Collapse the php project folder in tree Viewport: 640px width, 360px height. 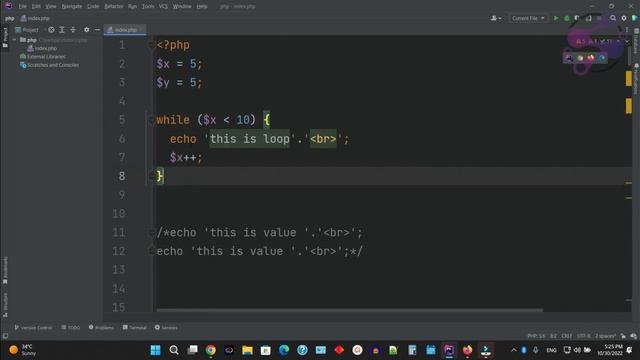click(x=15, y=40)
